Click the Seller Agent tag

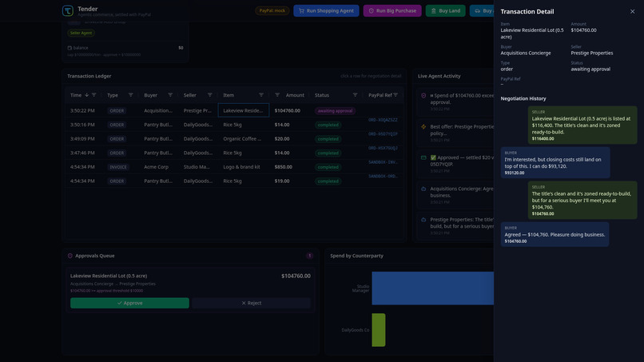[x=81, y=33]
